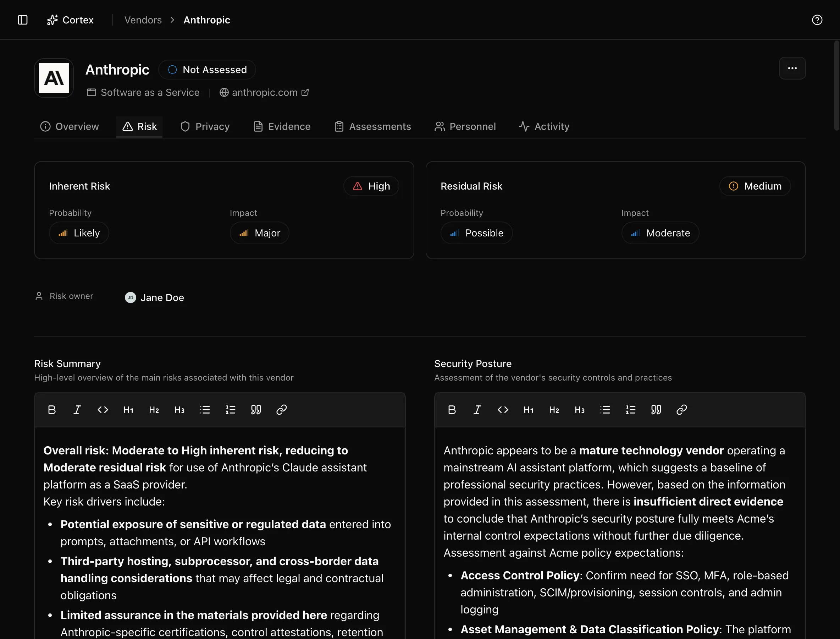The image size is (840, 639).
Task: Click the Anthropic breadcrumb
Action: coord(207,20)
